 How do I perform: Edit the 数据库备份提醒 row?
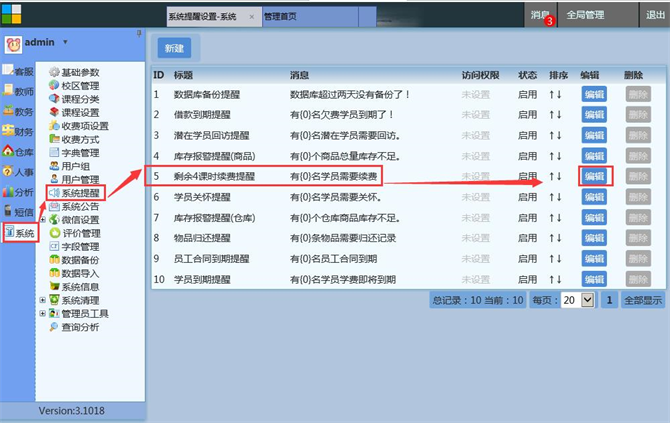(x=594, y=94)
